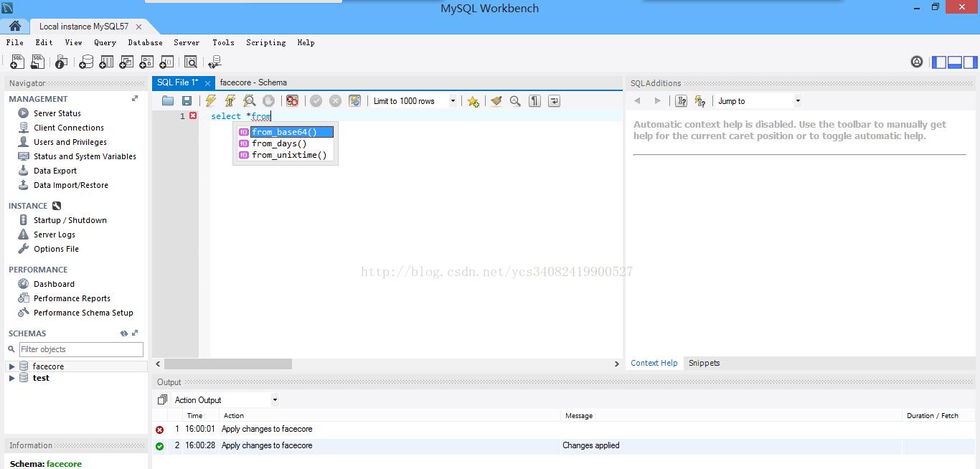Image resolution: width=980 pixels, height=469 pixels.
Task: Search table data icon in main toolbar
Action: tap(191, 62)
